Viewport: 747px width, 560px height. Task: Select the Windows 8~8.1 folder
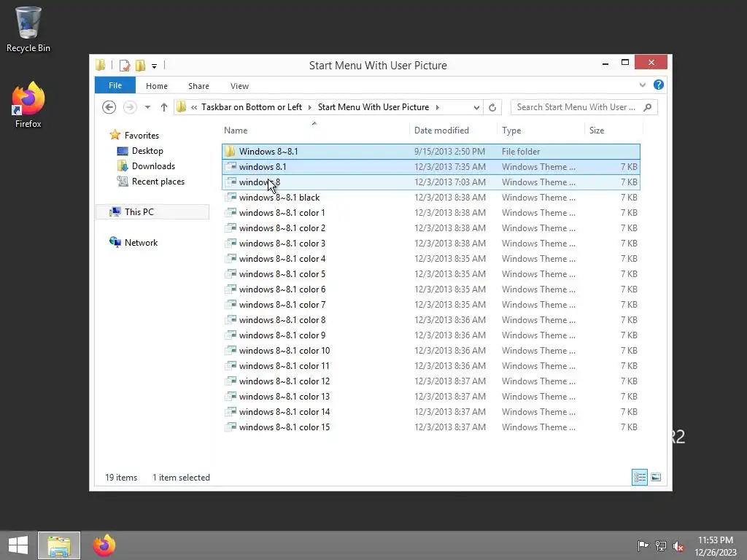pyautogui.click(x=431, y=152)
